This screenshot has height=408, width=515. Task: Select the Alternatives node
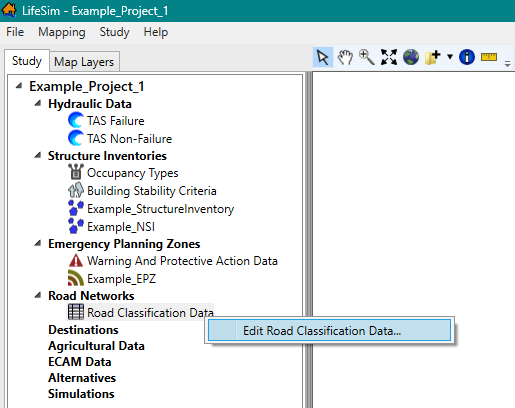[82, 378]
